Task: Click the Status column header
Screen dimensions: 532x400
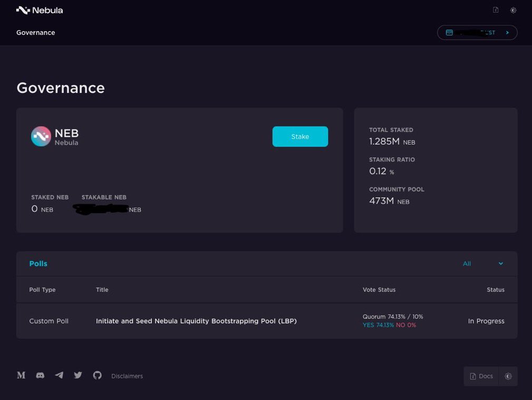Action: [x=496, y=290]
